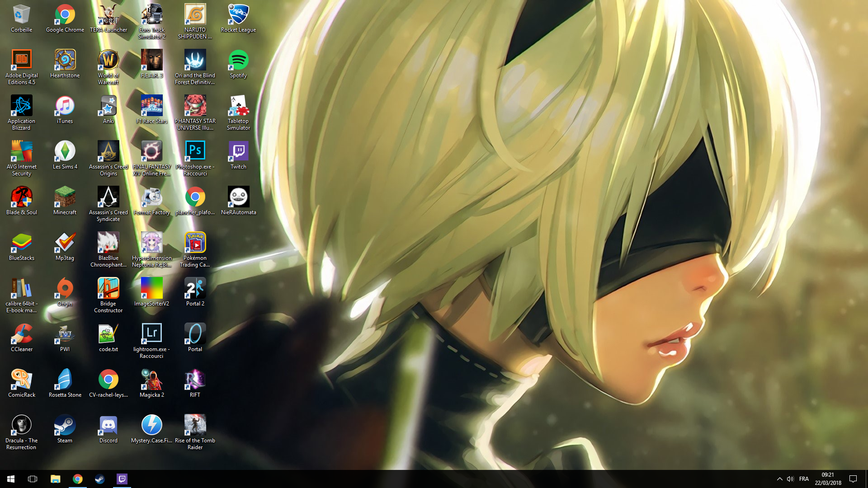Select Ori and the Blind Forest icon
Viewport: 868px width, 488px height.
pos(195,67)
